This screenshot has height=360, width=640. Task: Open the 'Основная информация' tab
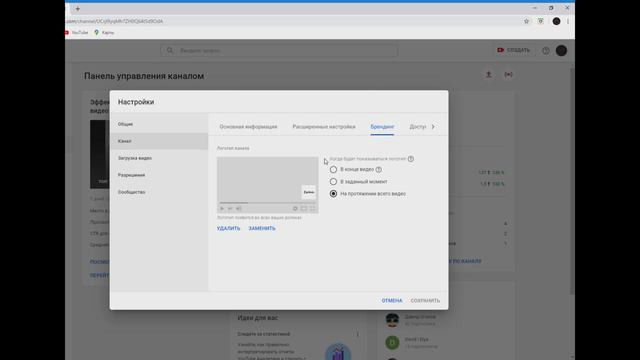coord(248,127)
